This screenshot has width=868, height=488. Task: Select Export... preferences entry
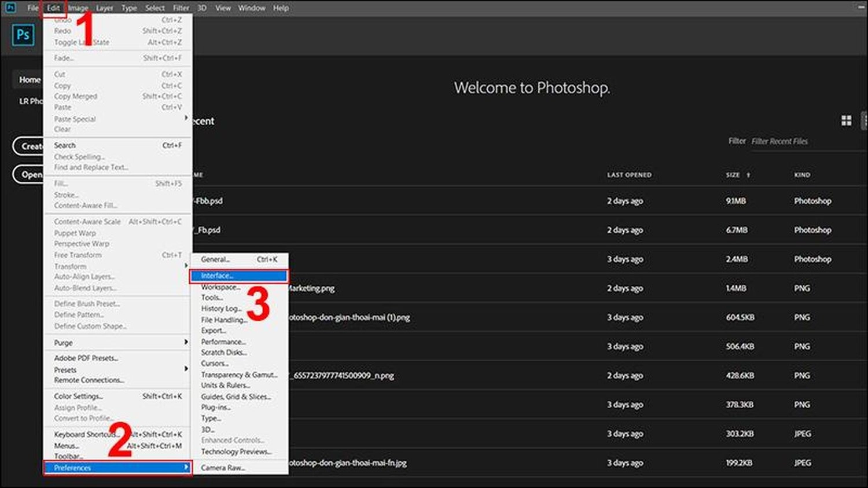click(x=240, y=331)
